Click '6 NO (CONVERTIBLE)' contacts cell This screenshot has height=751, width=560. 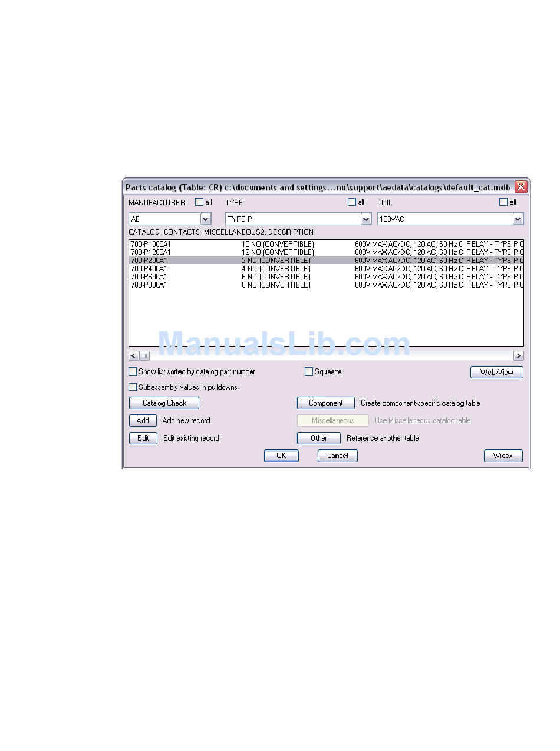(x=276, y=276)
